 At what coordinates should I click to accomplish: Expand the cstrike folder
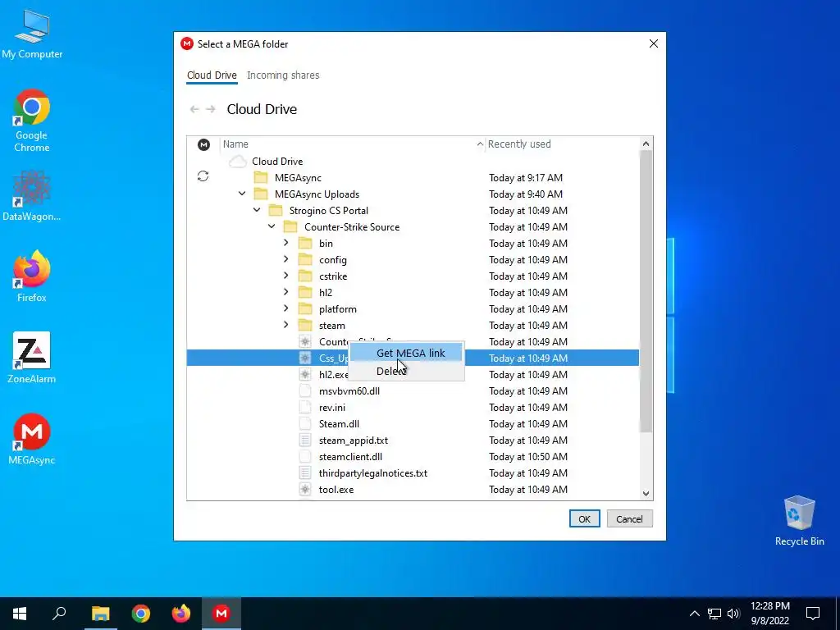coord(286,276)
